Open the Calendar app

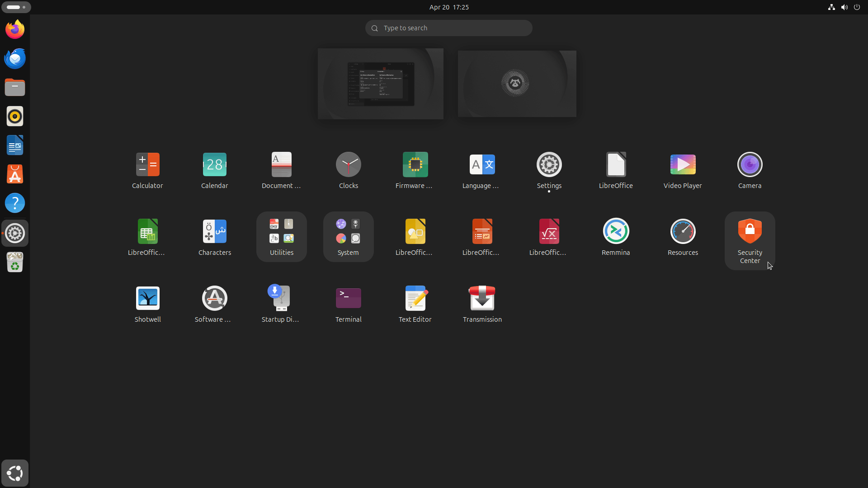tap(214, 164)
